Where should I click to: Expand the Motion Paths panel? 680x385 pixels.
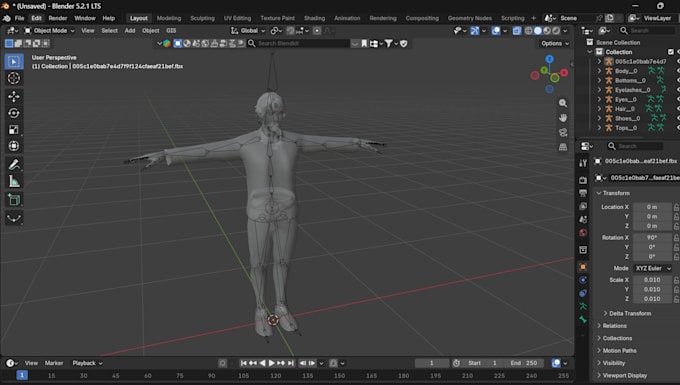[x=619, y=351]
